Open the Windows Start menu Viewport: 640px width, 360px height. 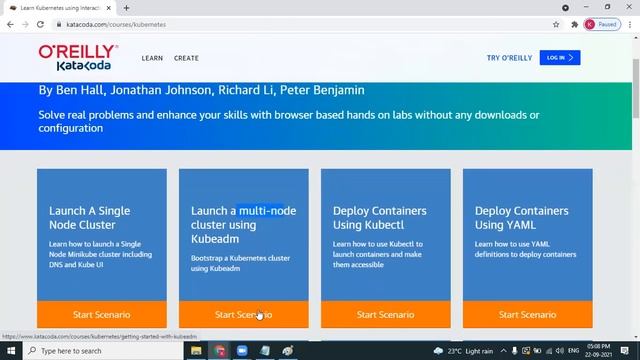11,351
